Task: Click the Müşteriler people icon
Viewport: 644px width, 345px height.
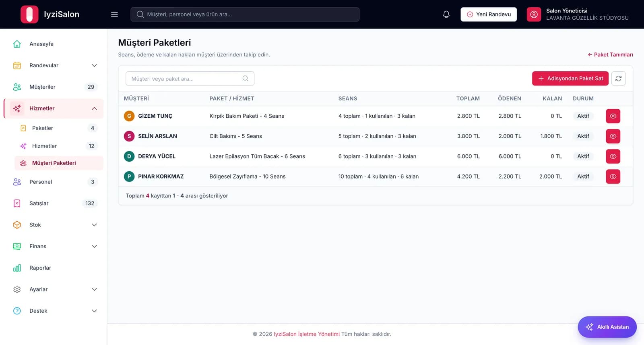Action: 17,87
